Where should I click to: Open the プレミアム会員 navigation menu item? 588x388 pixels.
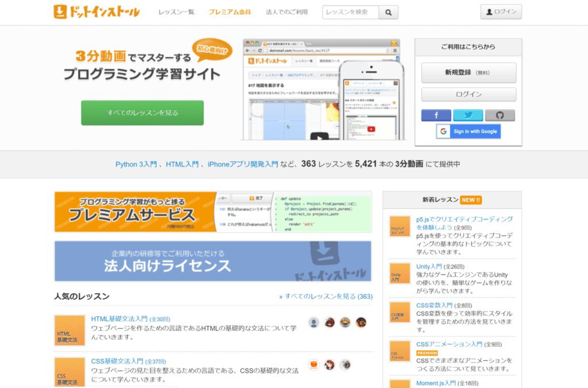(x=230, y=12)
